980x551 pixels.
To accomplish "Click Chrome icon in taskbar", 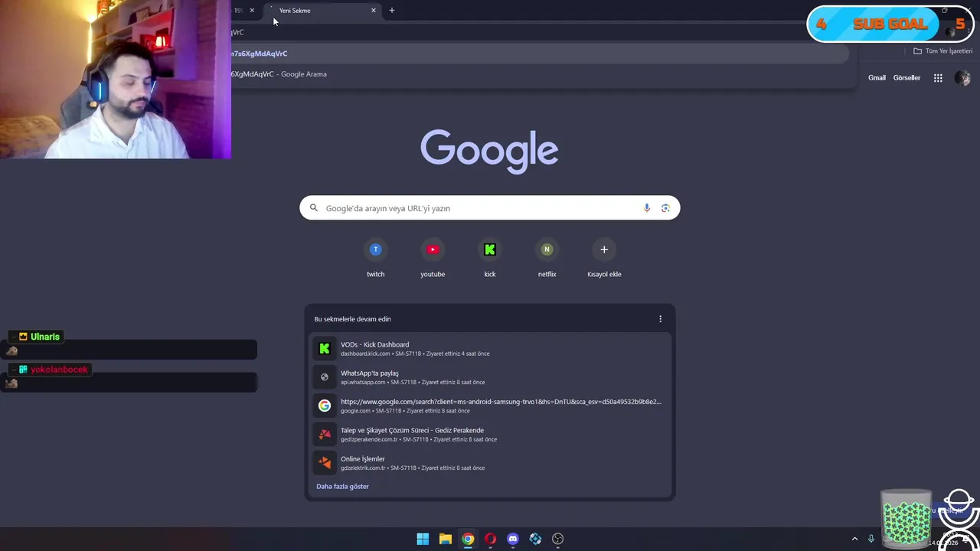I will tap(468, 539).
